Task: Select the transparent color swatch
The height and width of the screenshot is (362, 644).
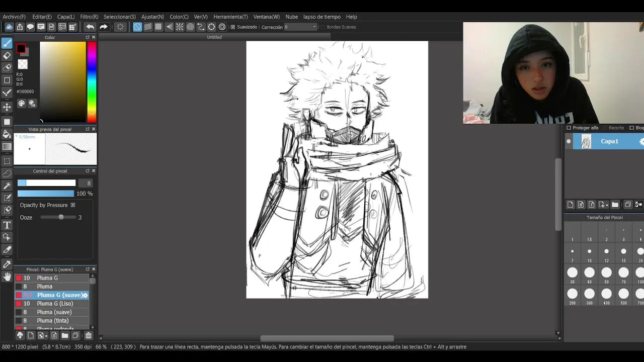Action: [x=23, y=64]
